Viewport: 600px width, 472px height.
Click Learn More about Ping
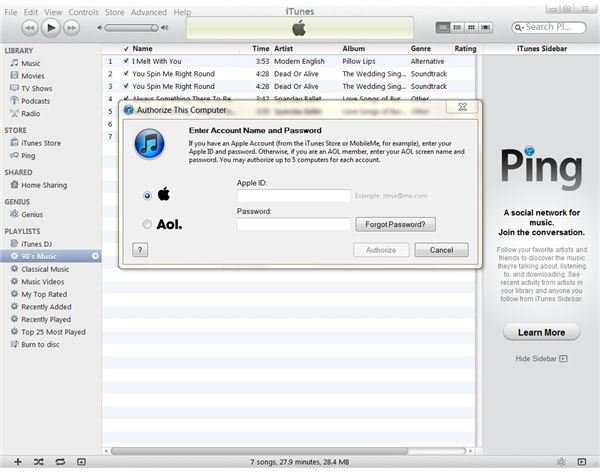click(x=541, y=332)
